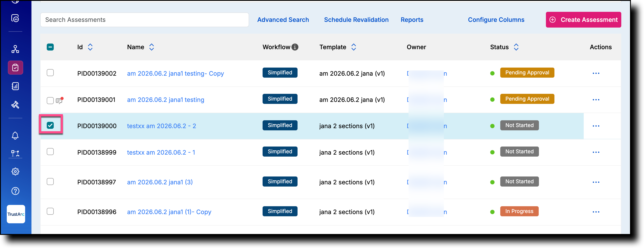Click template 'am 2026.06.2 jana (v1)' for PID00139001

[352, 100]
